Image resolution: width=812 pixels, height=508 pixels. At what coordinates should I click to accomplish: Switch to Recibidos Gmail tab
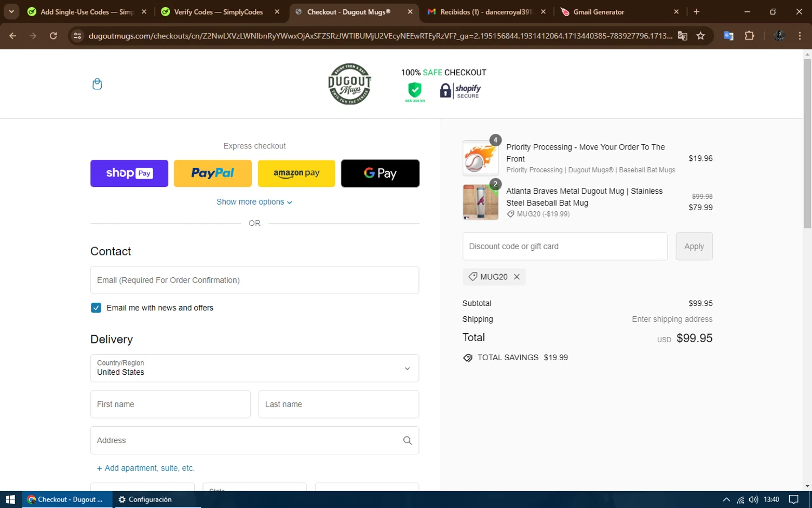[x=486, y=11]
